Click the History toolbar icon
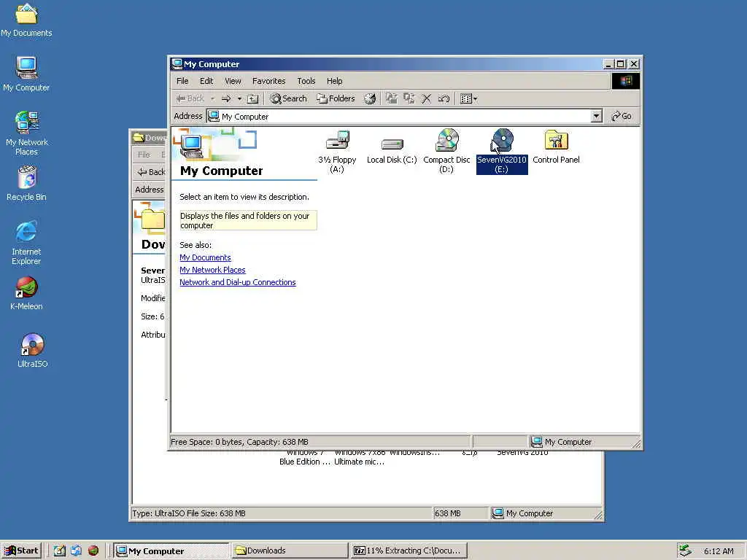Viewport: 747px width, 560px height. click(x=370, y=98)
